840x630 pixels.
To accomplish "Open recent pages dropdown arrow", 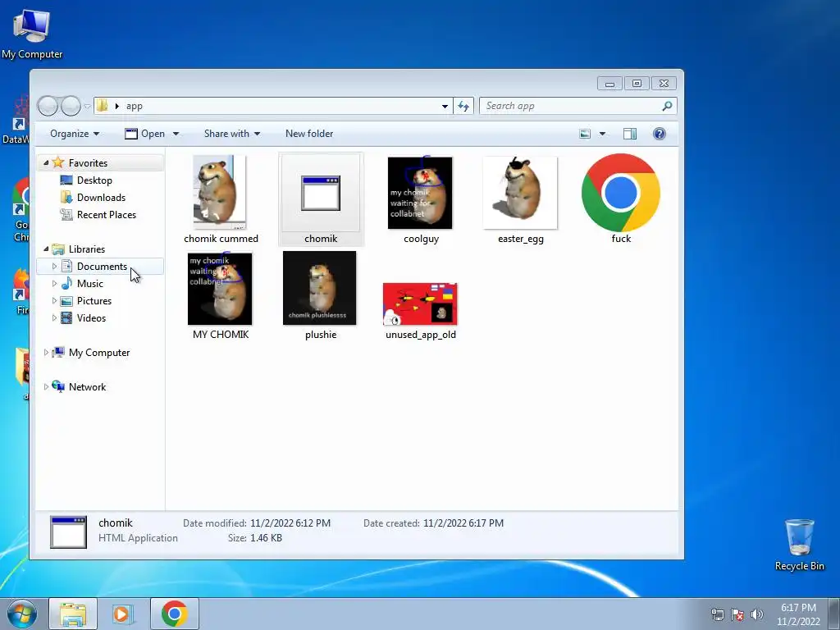I will tap(87, 106).
